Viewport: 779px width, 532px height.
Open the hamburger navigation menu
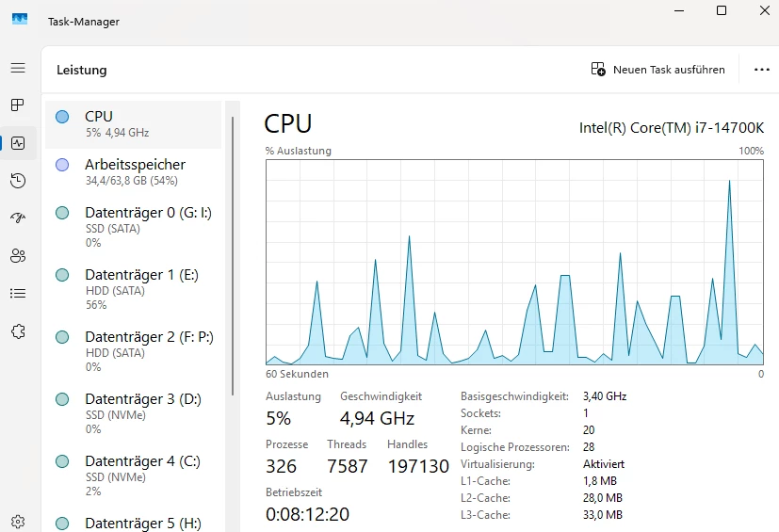pyautogui.click(x=18, y=68)
